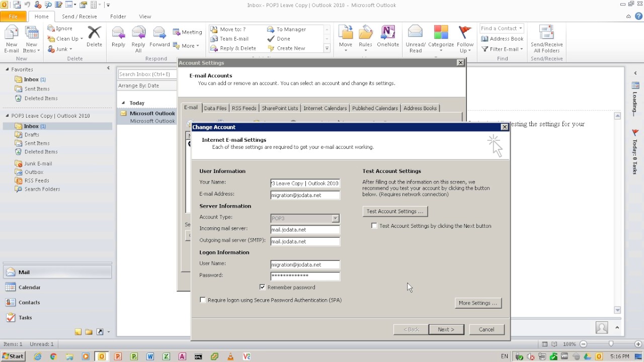Select the Drafts folder
Viewport: 644px width, 362px height.
click(31, 135)
